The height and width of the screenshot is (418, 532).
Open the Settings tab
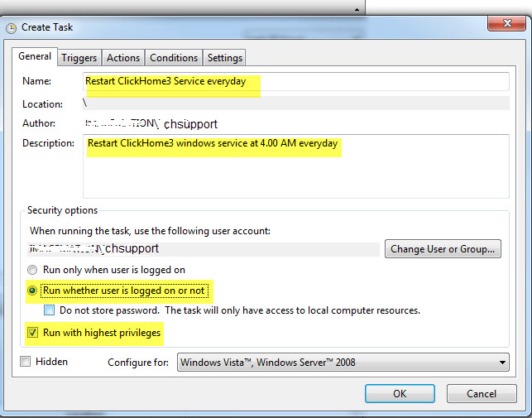tap(225, 58)
